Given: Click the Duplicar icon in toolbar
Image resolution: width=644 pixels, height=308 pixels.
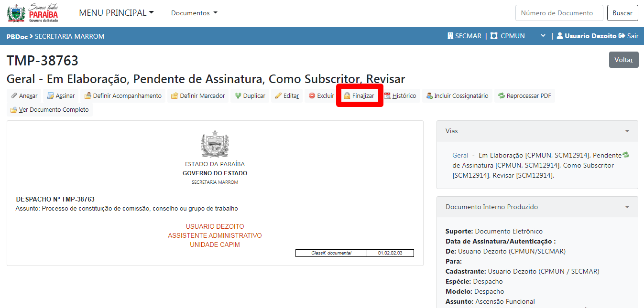Looking at the screenshot, I should 238,96.
